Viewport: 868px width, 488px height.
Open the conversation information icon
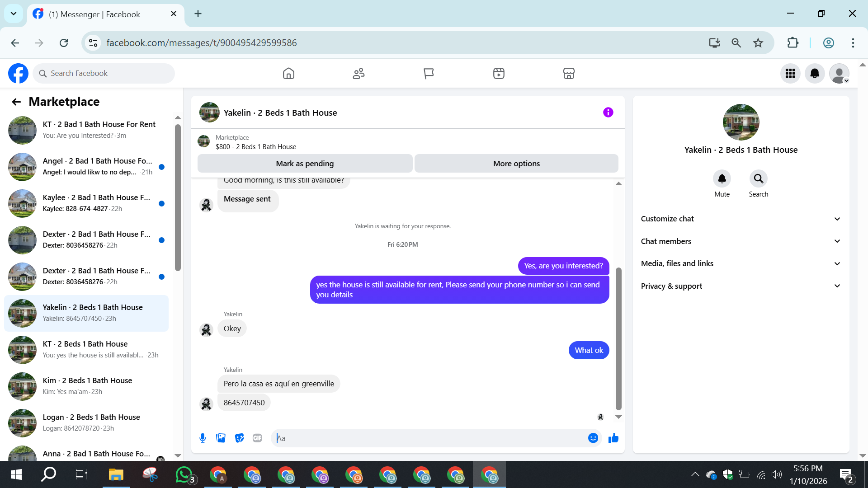(608, 113)
